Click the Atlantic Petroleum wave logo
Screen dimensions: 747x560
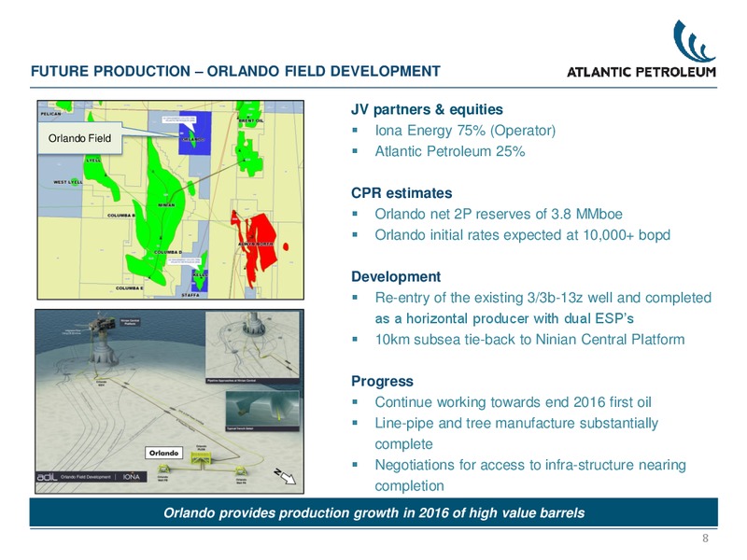(x=694, y=41)
